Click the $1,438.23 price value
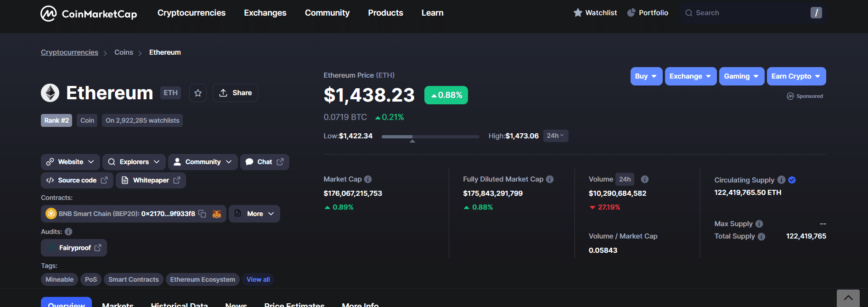Image resolution: width=868 pixels, height=307 pixels. [369, 95]
